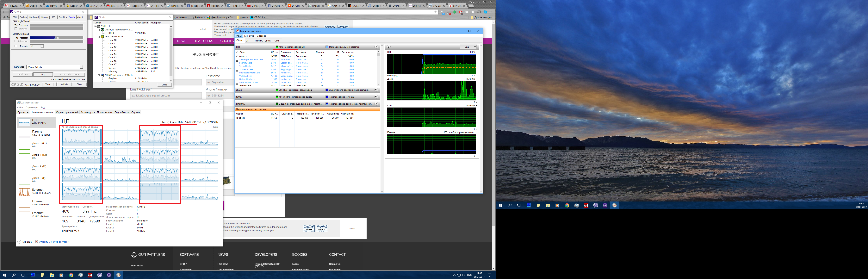Click the first Ethernet activity graph icon
Screen dimensions: 868x279
click(x=24, y=192)
